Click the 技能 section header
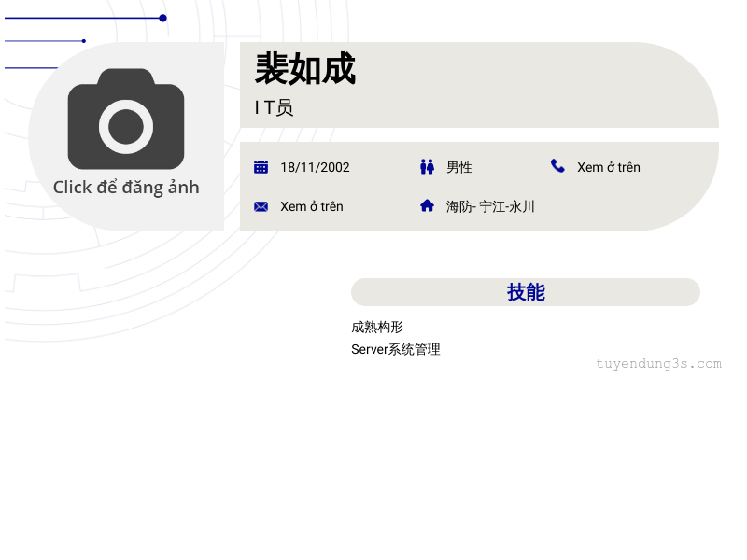The image size is (747, 560). [526, 292]
